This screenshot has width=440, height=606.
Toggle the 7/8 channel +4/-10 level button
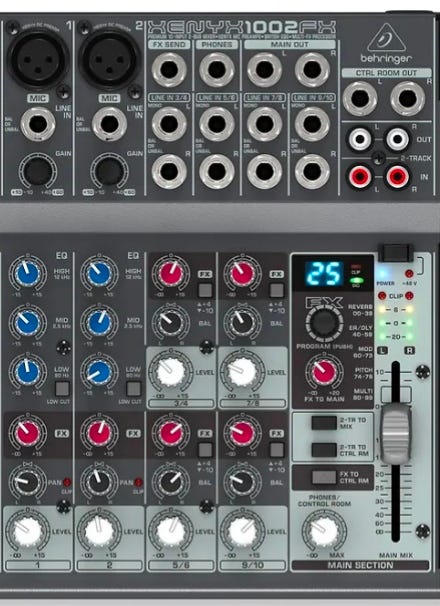(x=277, y=290)
